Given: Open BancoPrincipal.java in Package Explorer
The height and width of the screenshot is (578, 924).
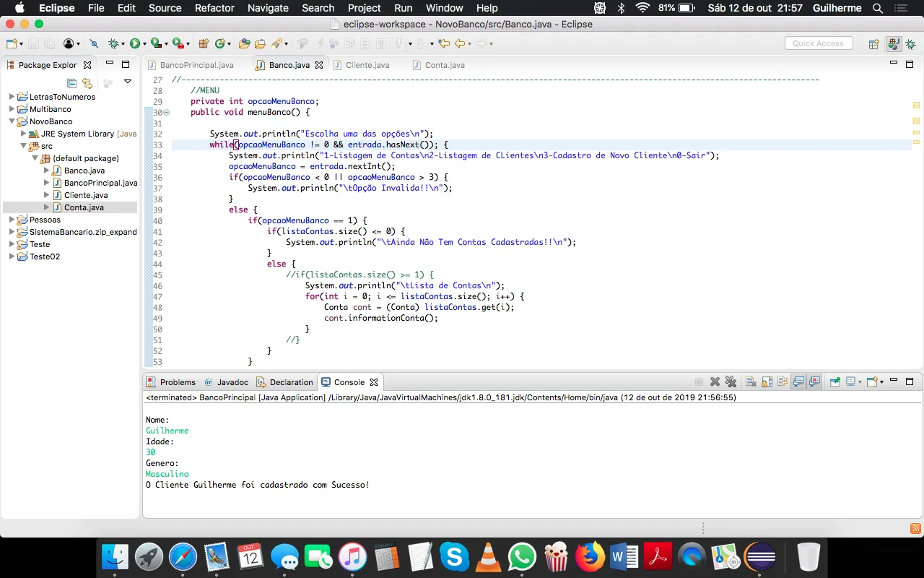Looking at the screenshot, I should click(100, 183).
